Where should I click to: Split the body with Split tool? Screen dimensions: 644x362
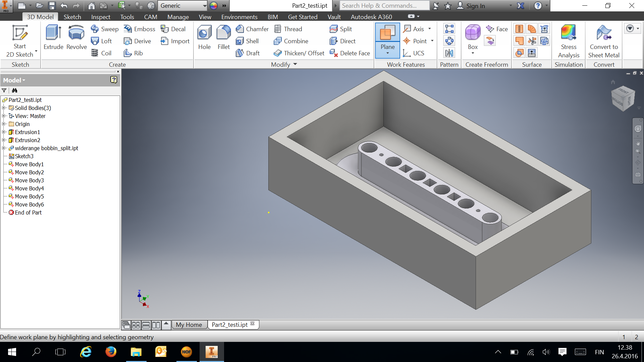pos(341,29)
